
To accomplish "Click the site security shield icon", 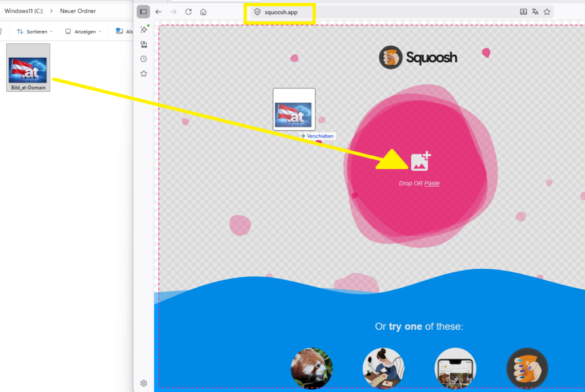I will click(x=258, y=12).
